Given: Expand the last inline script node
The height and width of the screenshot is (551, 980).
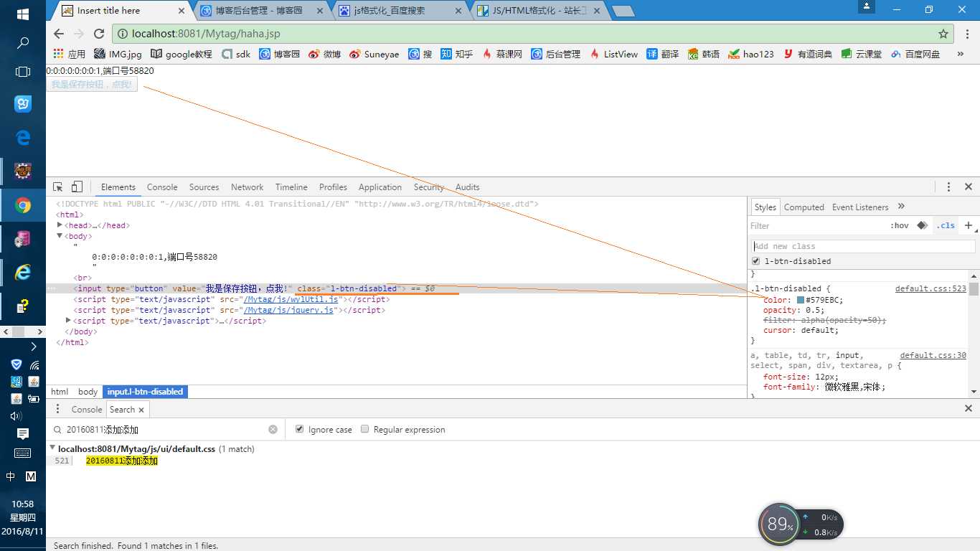Looking at the screenshot, I should pyautogui.click(x=69, y=321).
